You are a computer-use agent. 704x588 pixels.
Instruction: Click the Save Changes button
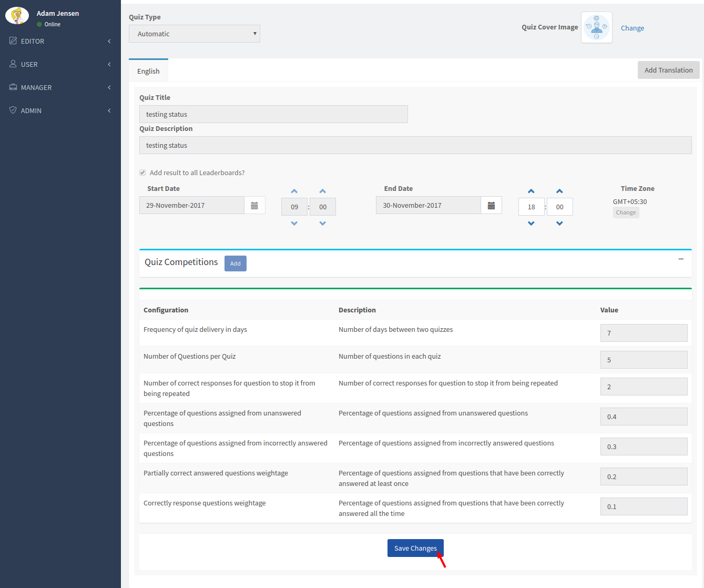[415, 548]
